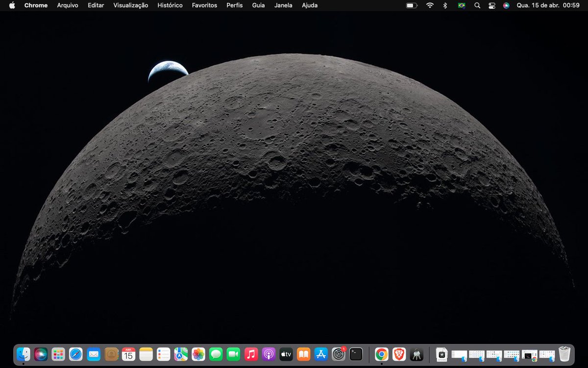The image size is (588, 368).
Task: Open the Histórico menu
Action: click(x=170, y=5)
